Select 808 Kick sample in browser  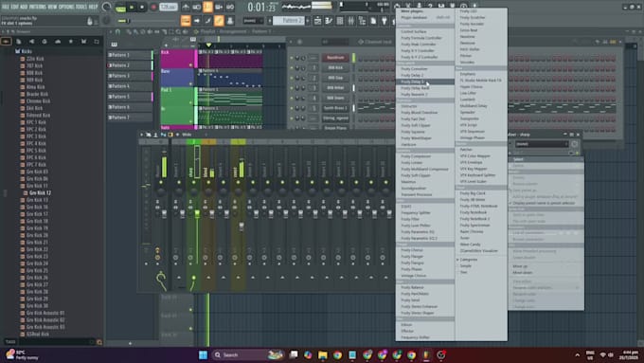34,73
